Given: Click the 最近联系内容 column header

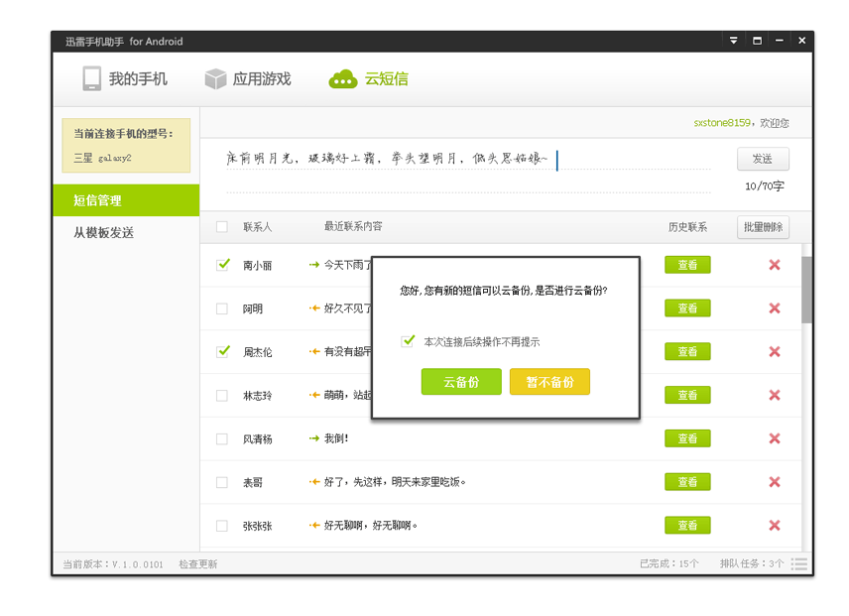Looking at the screenshot, I should point(353,226).
